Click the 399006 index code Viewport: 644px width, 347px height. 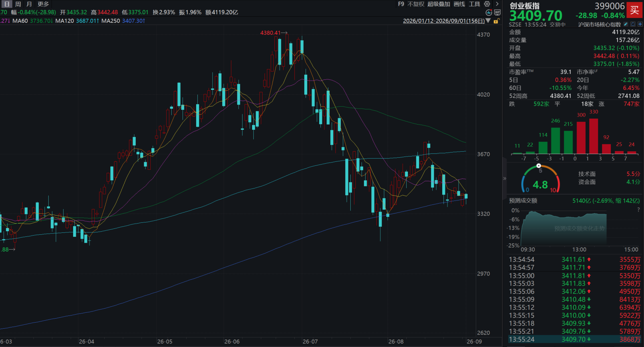point(610,6)
